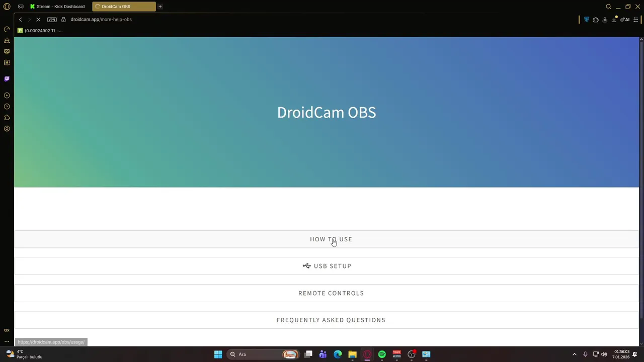Screen dimensions: 644x362
Task: Go back to the previous page
Action: pyautogui.click(x=21, y=20)
